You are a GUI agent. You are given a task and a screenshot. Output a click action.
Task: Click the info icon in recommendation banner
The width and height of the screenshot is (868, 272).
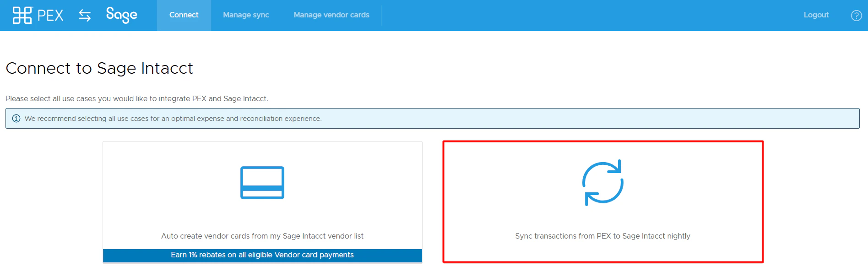coord(16,119)
